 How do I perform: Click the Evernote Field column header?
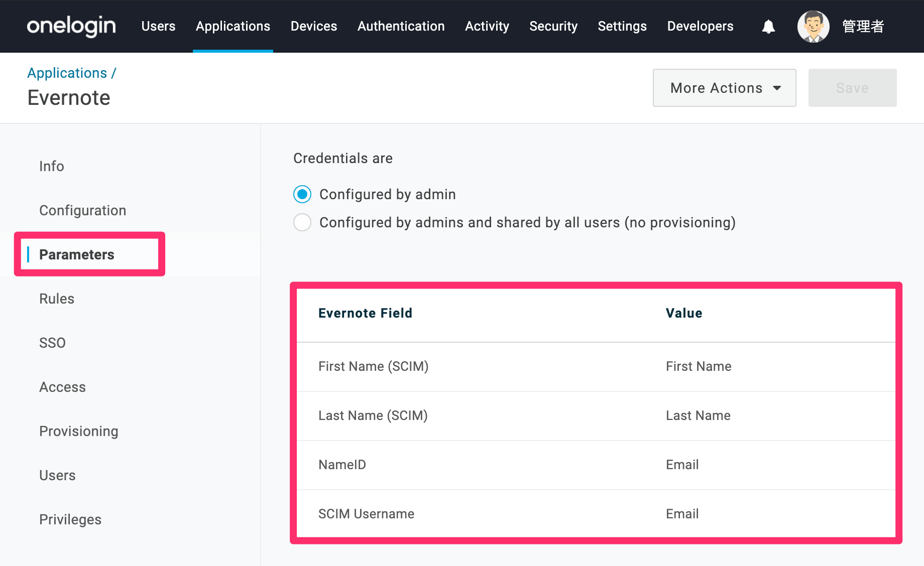(366, 313)
